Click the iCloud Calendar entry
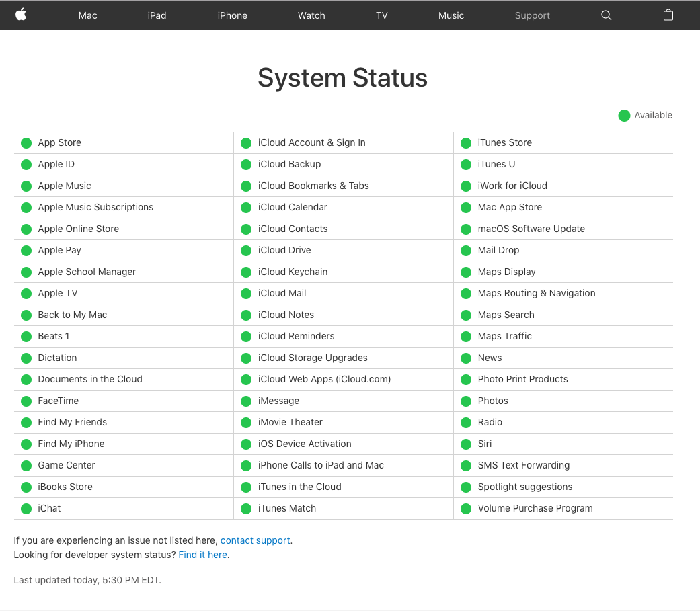 [x=293, y=207]
